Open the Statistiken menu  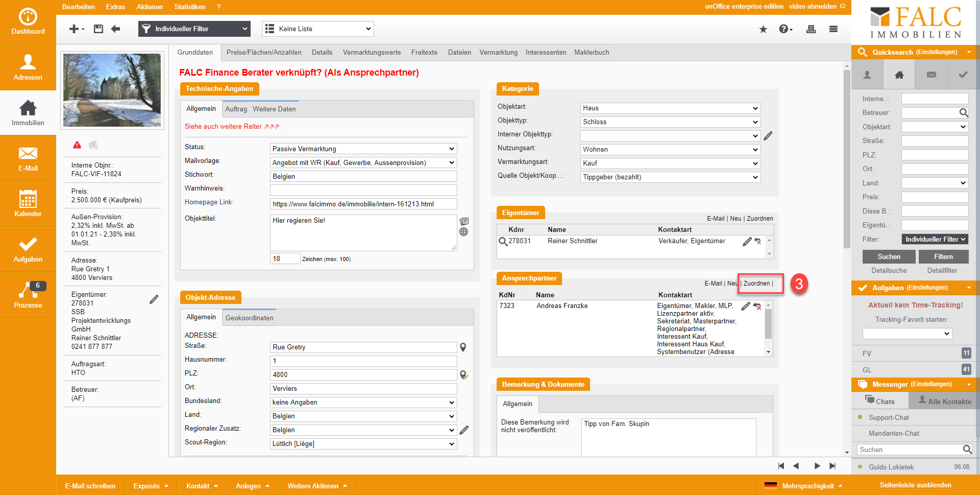click(190, 7)
